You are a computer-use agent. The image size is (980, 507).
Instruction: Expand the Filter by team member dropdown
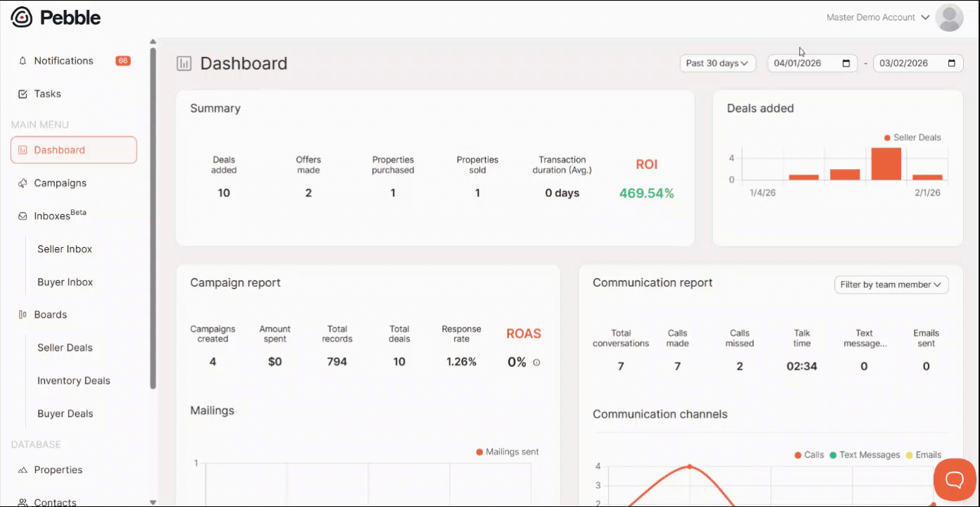(x=891, y=284)
